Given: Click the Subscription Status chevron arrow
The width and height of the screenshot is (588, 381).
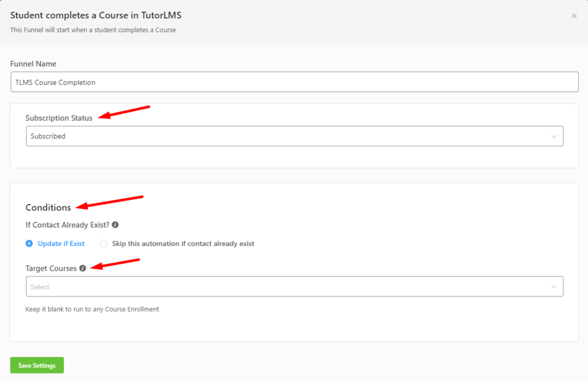Looking at the screenshot, I should (x=554, y=136).
